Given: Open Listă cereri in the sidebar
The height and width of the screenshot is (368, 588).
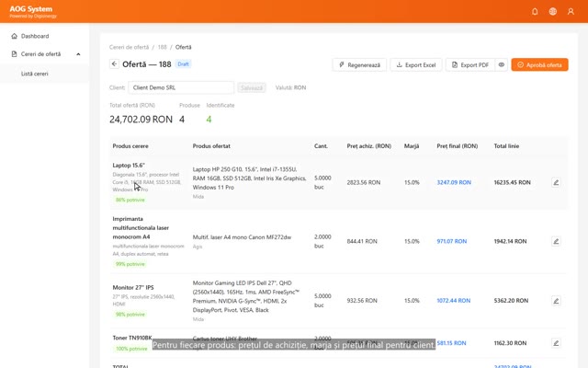Looking at the screenshot, I should coord(35,74).
